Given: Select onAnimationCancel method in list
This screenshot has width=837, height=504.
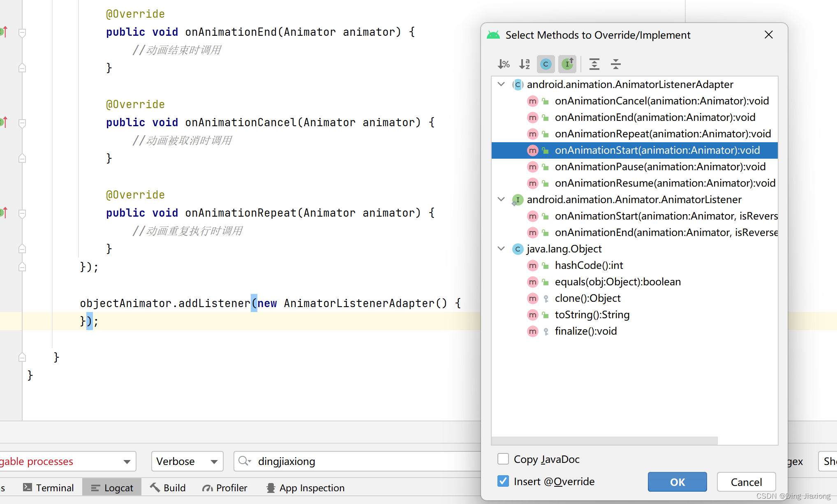Looking at the screenshot, I should pyautogui.click(x=635, y=101).
